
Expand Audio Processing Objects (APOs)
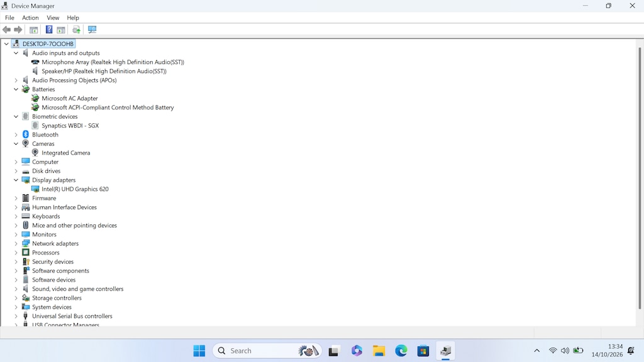[16, 80]
